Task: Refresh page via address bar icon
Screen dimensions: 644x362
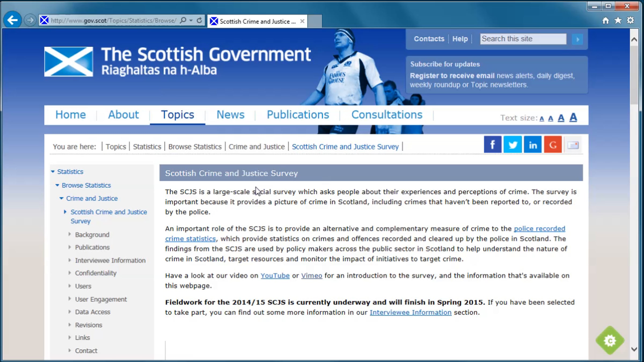Action: (x=199, y=20)
